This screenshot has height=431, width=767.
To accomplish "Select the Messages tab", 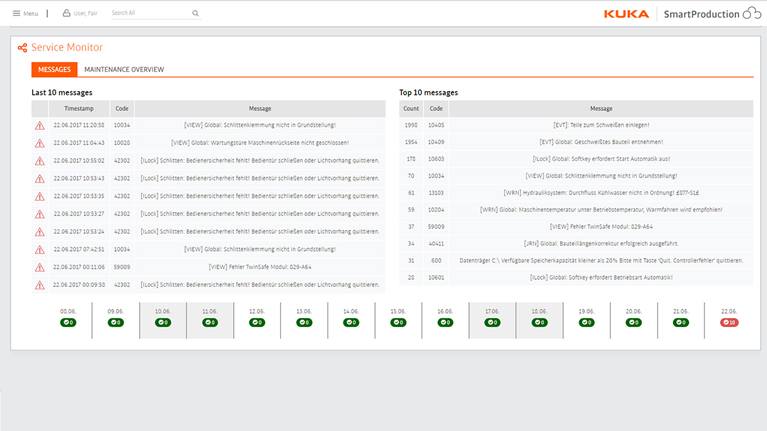I will click(x=54, y=70).
